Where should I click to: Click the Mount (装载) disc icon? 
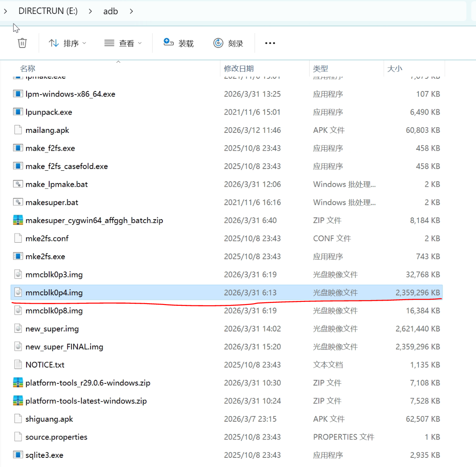click(x=169, y=43)
